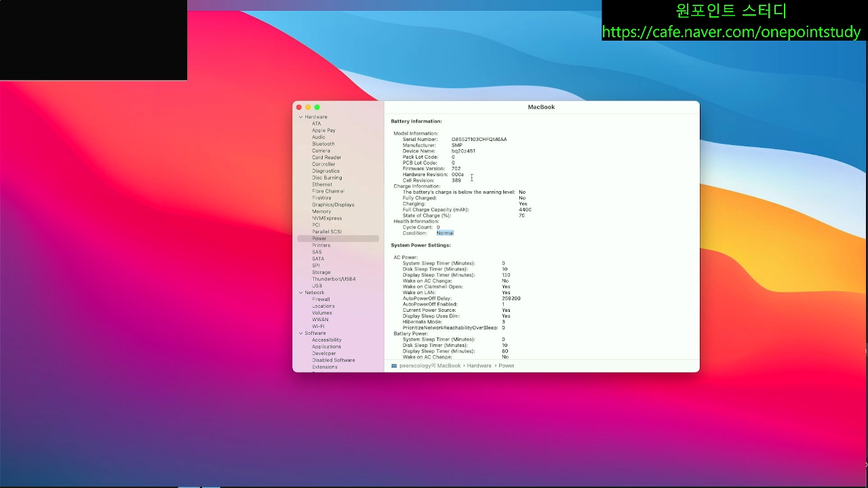Click the 'Wake on Clamshell Open:' label
Image resolution: width=868 pixels, height=488 pixels.
[x=433, y=287]
